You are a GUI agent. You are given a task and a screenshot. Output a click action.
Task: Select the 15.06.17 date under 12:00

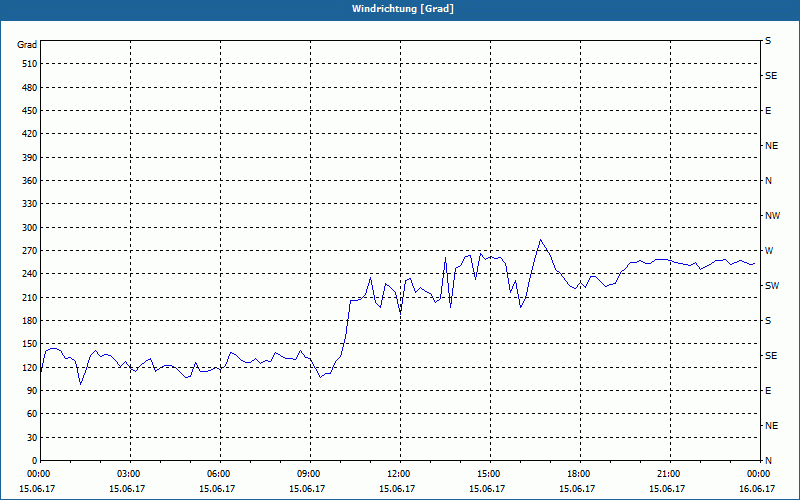(x=397, y=488)
